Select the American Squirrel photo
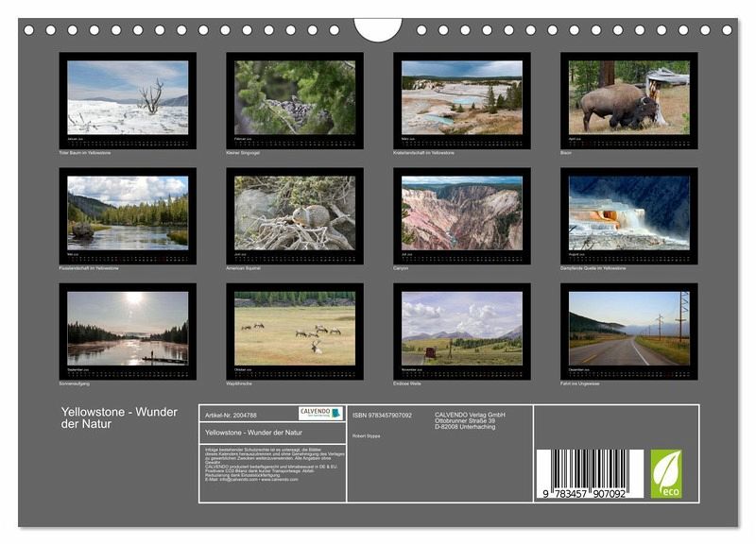This screenshot has width=756, height=545. 295,213
